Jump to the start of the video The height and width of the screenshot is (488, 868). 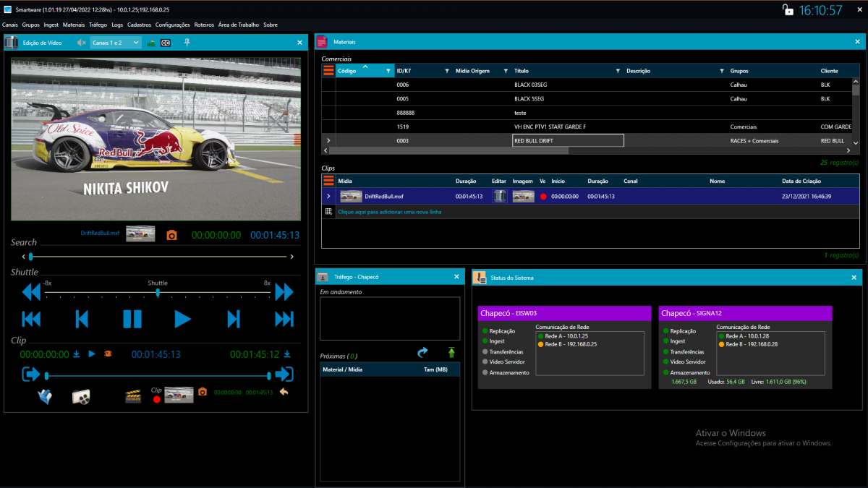pyautogui.click(x=31, y=319)
